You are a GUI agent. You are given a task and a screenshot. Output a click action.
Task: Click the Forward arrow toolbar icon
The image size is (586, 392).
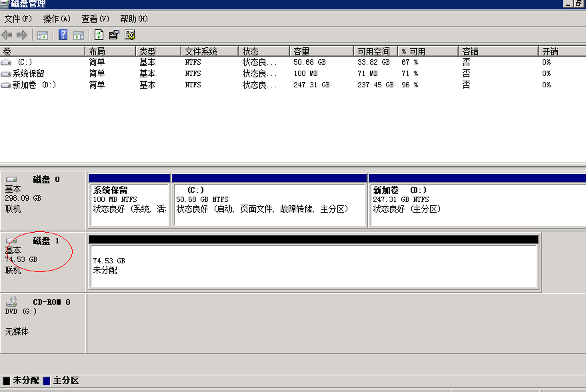(22, 35)
